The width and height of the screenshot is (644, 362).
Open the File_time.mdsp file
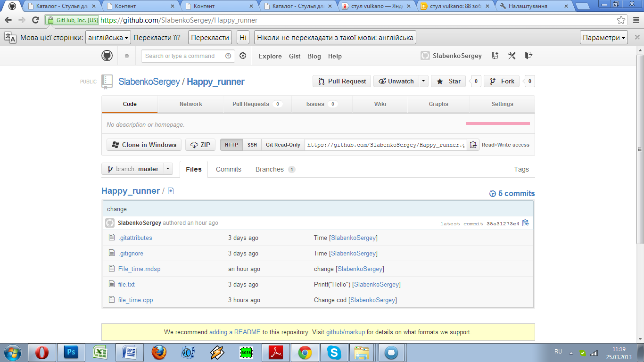tap(139, 269)
